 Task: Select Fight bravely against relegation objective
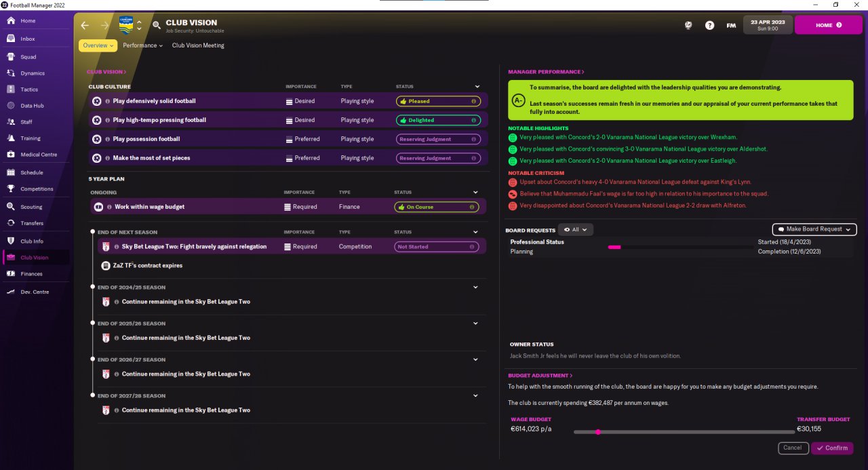292,247
